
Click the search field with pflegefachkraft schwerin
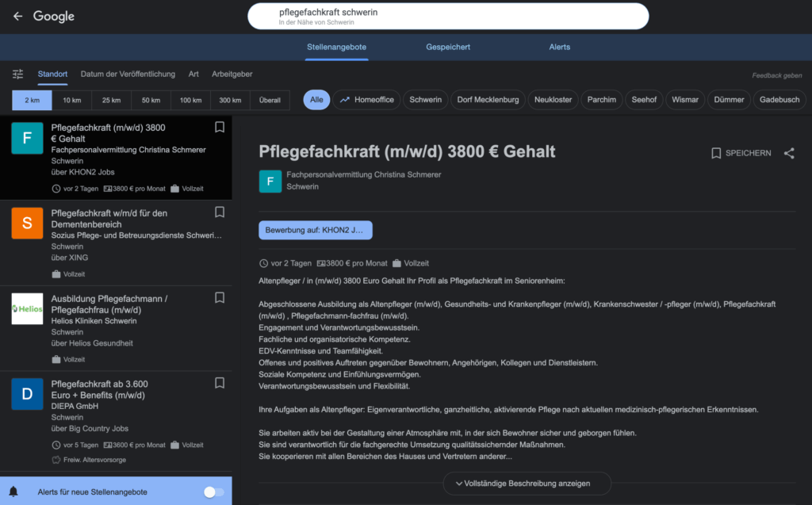tap(448, 16)
